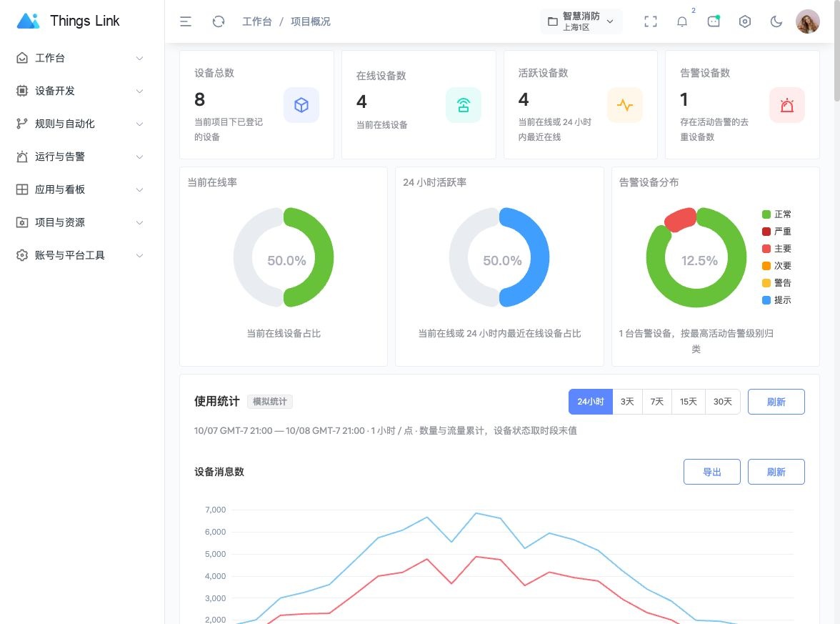Image resolution: width=840 pixels, height=624 pixels.
Task: Select the 24小时 time range
Action: tap(590, 402)
